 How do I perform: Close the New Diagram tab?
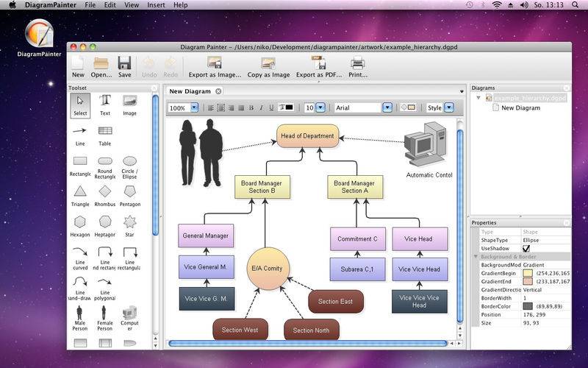tap(218, 91)
